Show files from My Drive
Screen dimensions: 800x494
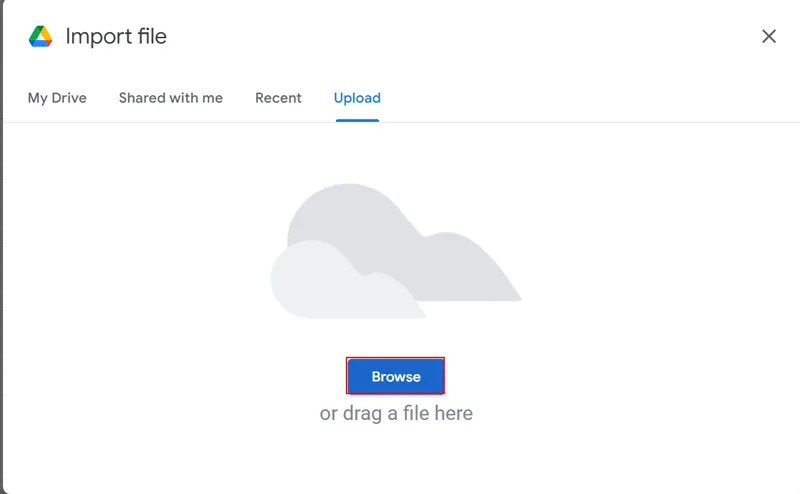point(57,98)
